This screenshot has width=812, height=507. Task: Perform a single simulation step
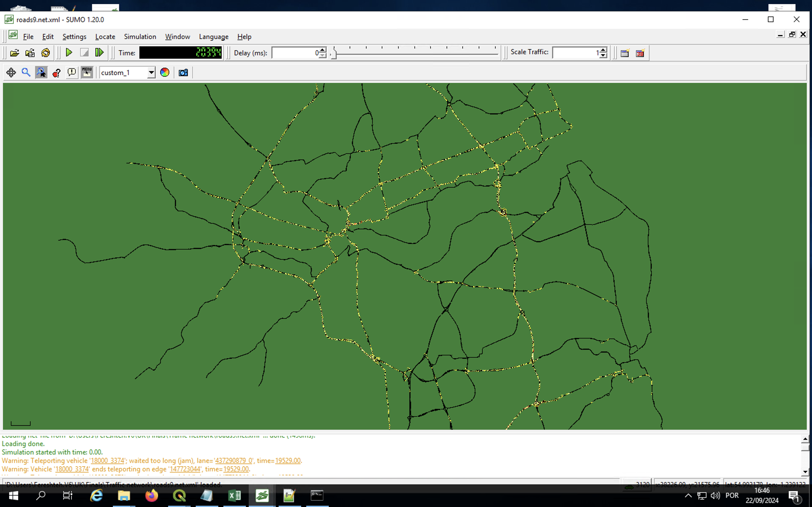pyautogui.click(x=99, y=52)
